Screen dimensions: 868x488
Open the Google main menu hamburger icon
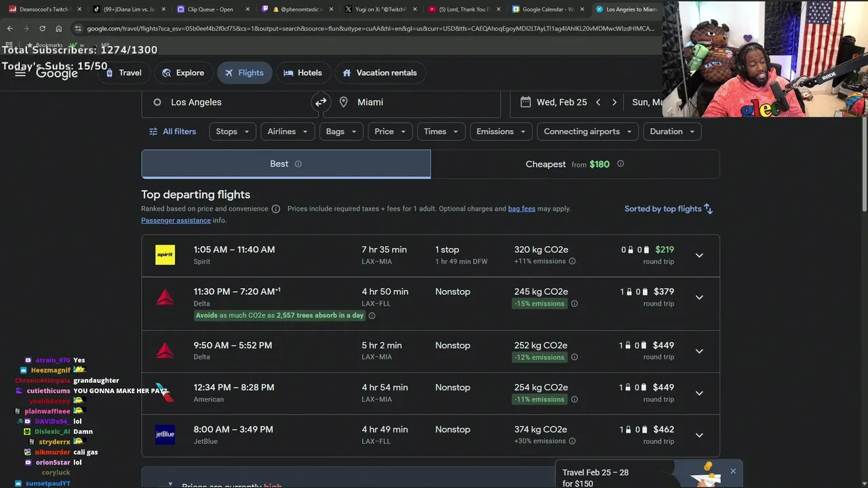point(20,73)
